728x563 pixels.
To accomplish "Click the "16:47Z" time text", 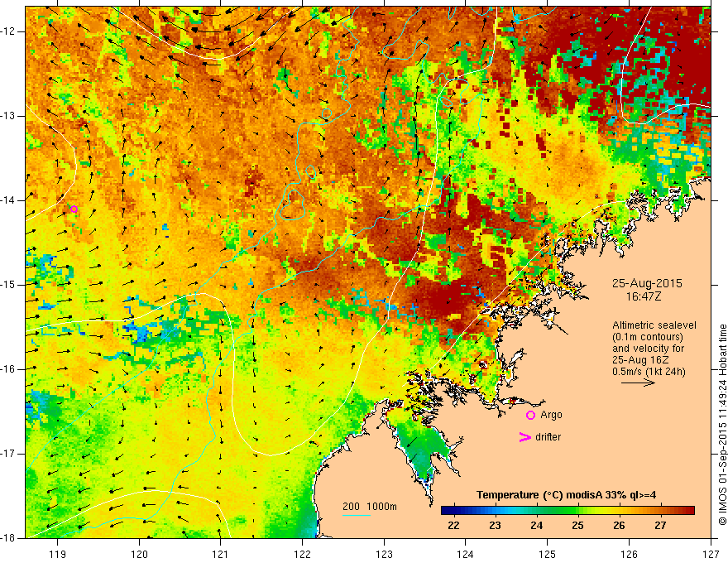I will point(643,296).
